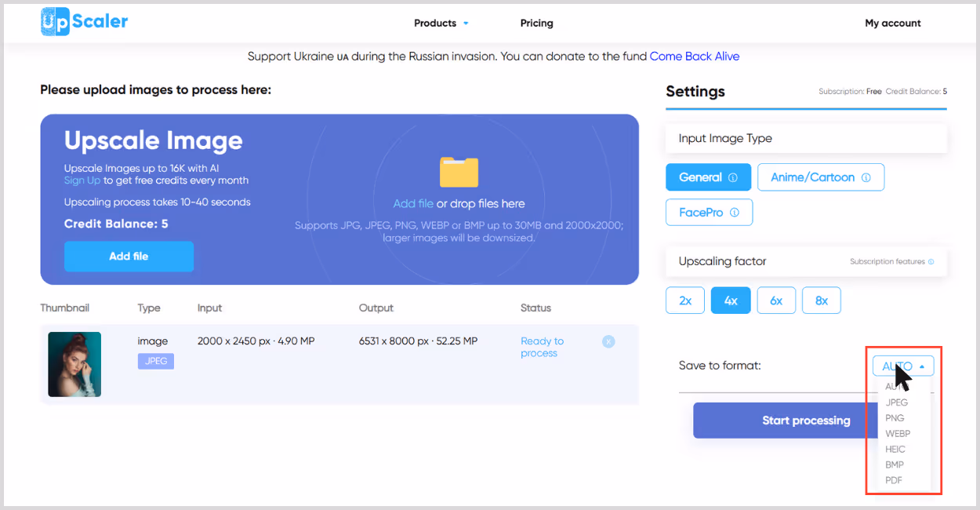Follow the Come Back Alive link
Screen dimensions: 980x510
tap(695, 56)
